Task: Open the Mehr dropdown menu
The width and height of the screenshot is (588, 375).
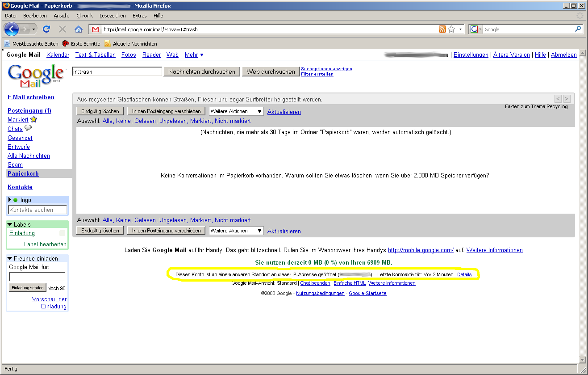Action: [194, 55]
